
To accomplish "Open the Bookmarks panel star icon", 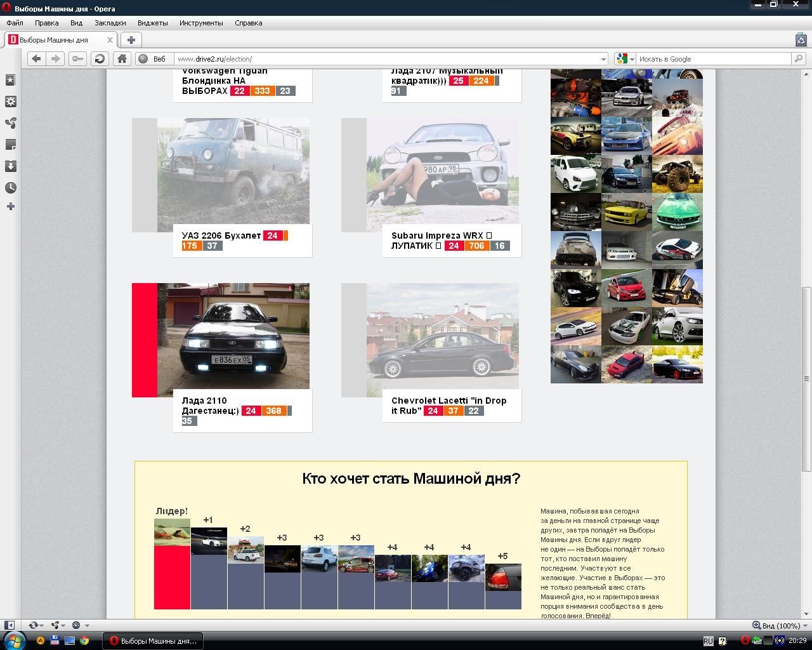I will pos(11,80).
